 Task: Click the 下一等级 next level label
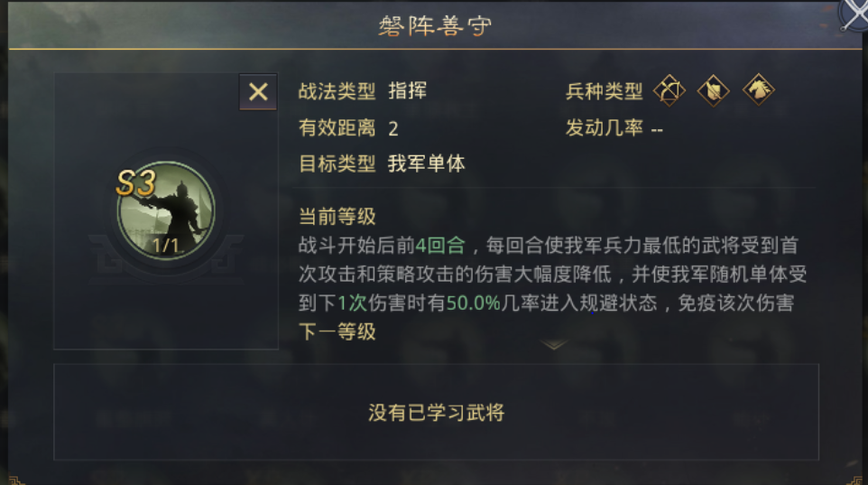click(337, 332)
